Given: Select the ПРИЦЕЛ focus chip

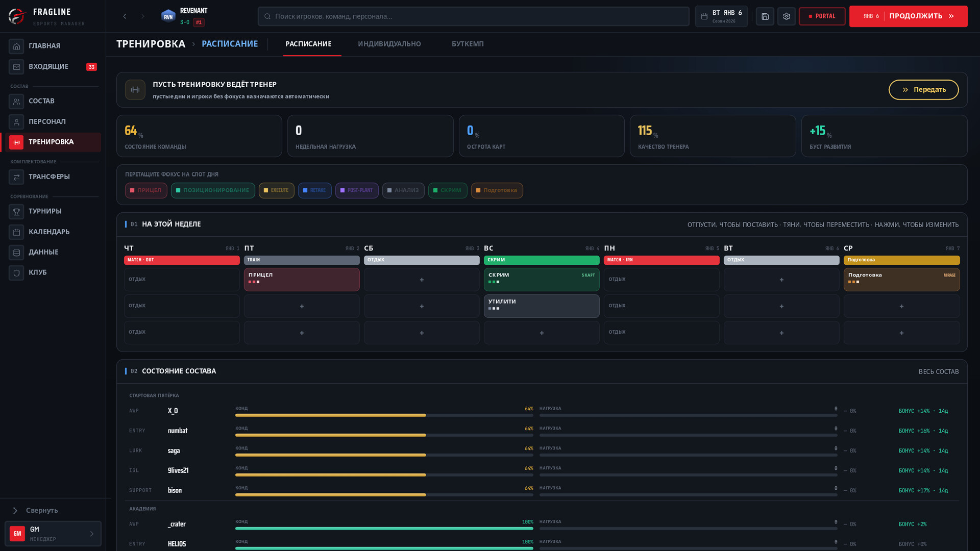Looking at the screenshot, I should tap(146, 190).
